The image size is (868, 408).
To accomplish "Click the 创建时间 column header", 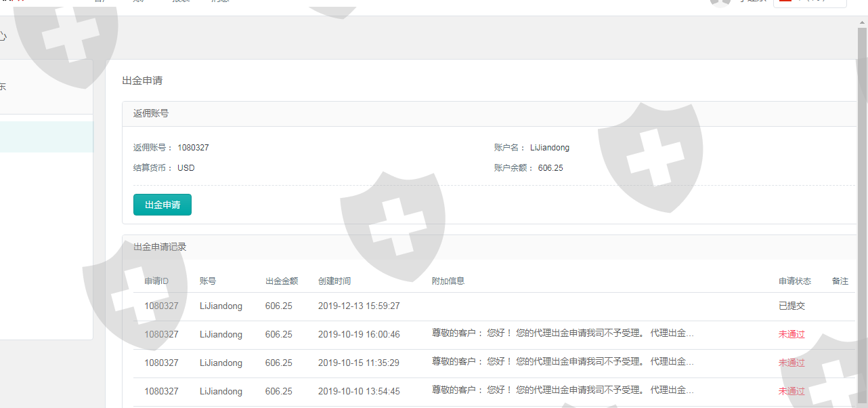I will [x=334, y=281].
